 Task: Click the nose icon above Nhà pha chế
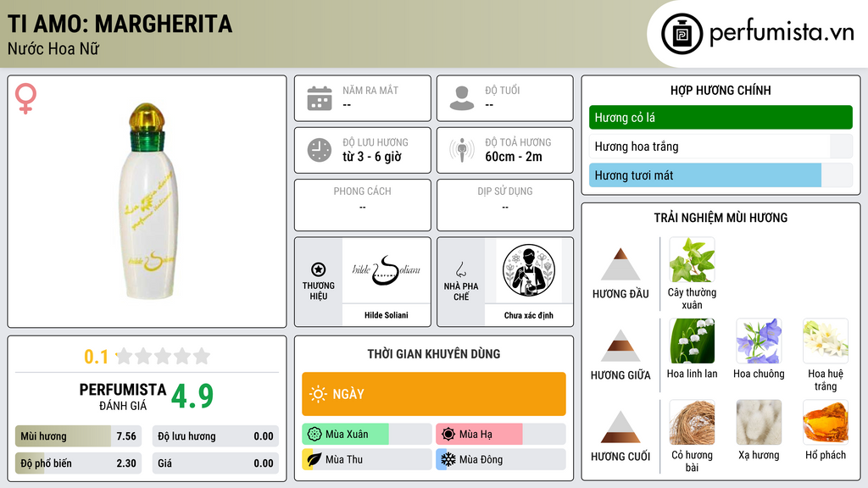pos(460,269)
